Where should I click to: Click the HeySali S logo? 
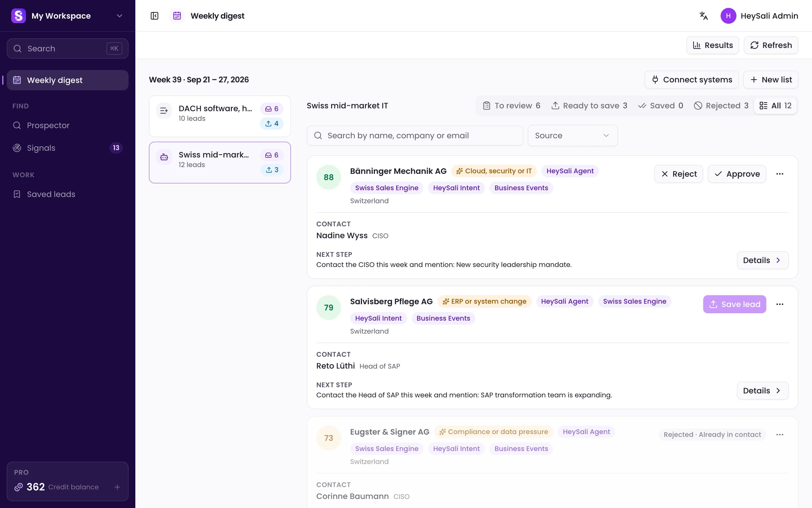point(18,16)
